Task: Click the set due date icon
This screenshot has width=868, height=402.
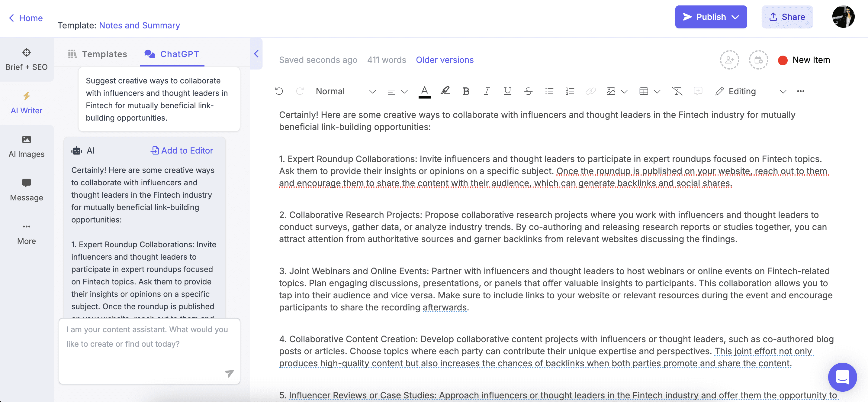Action: tap(758, 60)
